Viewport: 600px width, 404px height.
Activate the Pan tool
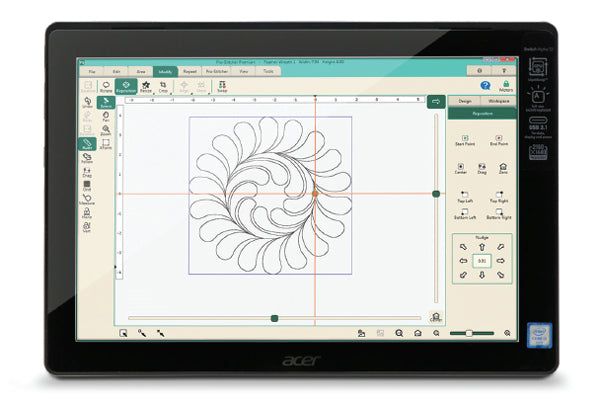click(106, 116)
